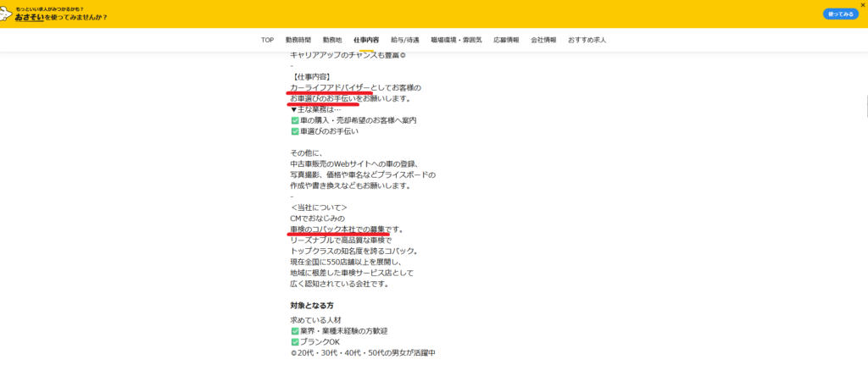Open the TOP navigation tab
This screenshot has height=365, width=868.
(x=267, y=40)
